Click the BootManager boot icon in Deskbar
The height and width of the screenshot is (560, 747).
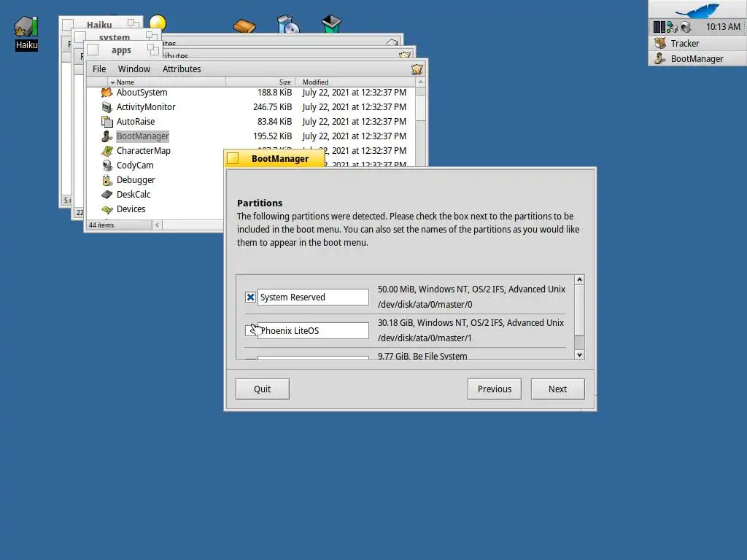tap(659, 58)
